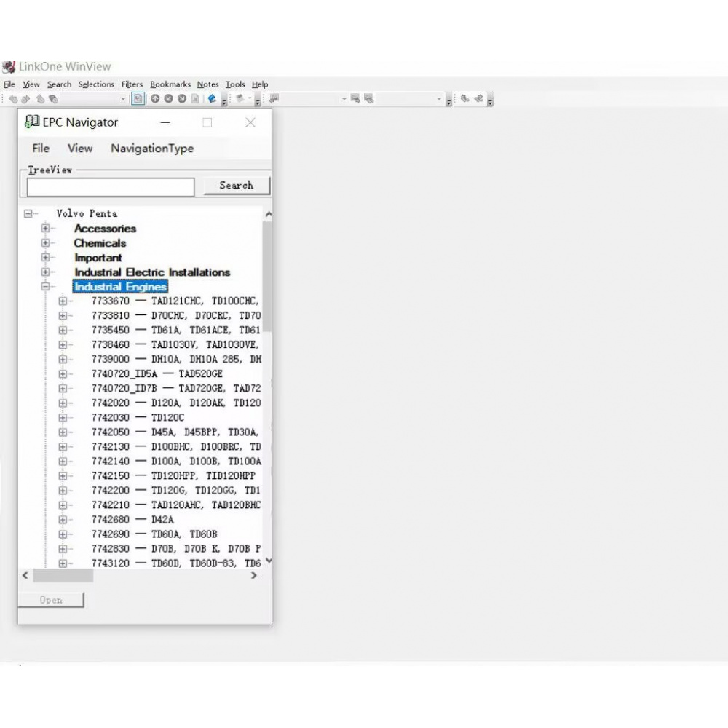Screen dimensions: 728x728
Task: Click the EPC Navigator title bar book icon
Action: pos(32,122)
